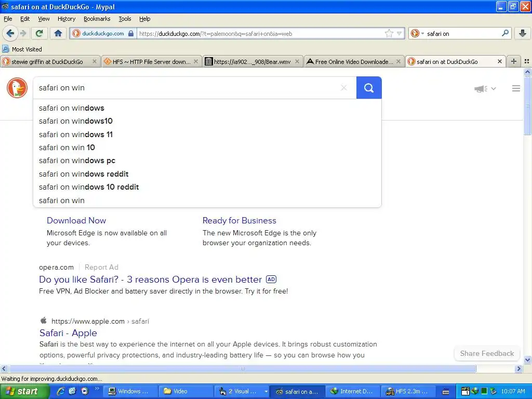Open the Edit menu
The height and width of the screenshot is (399, 532).
25,19
